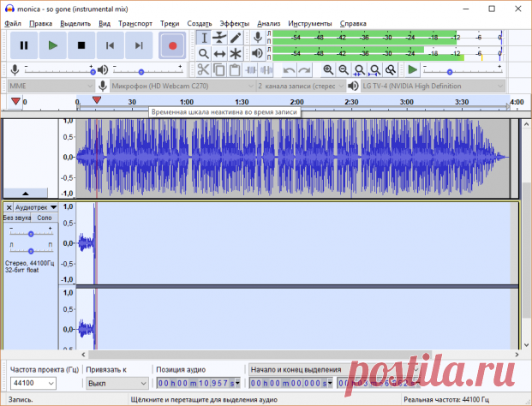Select the Zoom magnifier tool
The width and height of the screenshot is (532, 406).
[x=204, y=53]
